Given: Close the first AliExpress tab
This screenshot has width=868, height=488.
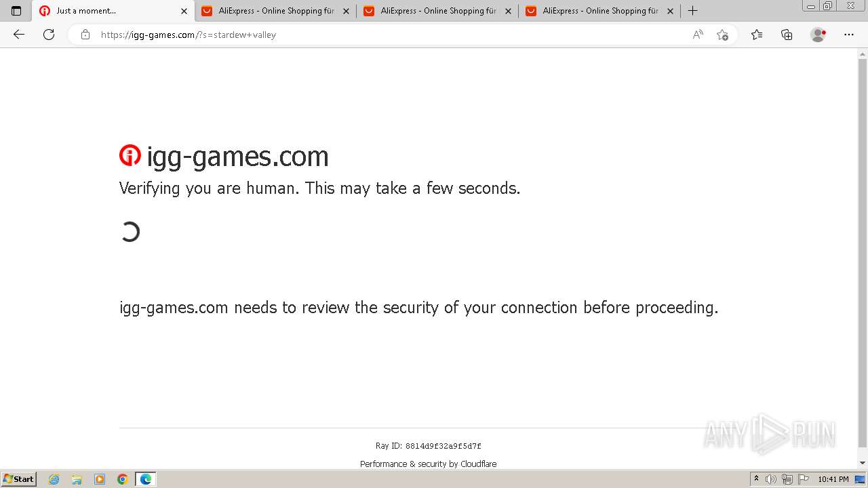Looking at the screenshot, I should (x=346, y=11).
